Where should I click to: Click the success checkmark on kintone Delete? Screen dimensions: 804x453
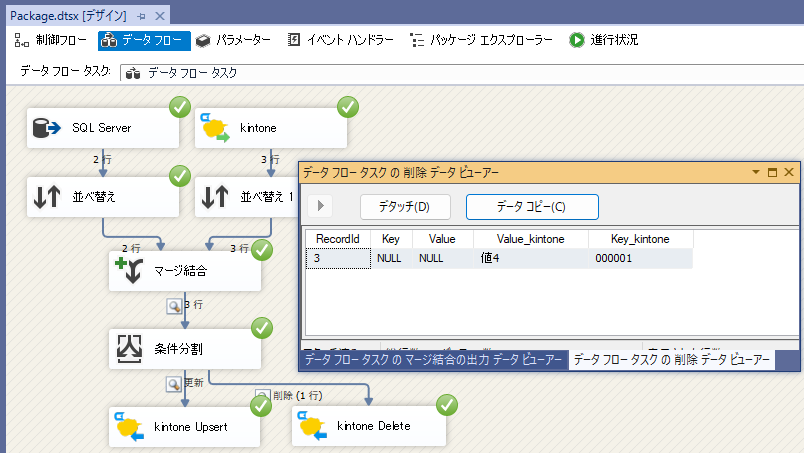click(x=447, y=405)
